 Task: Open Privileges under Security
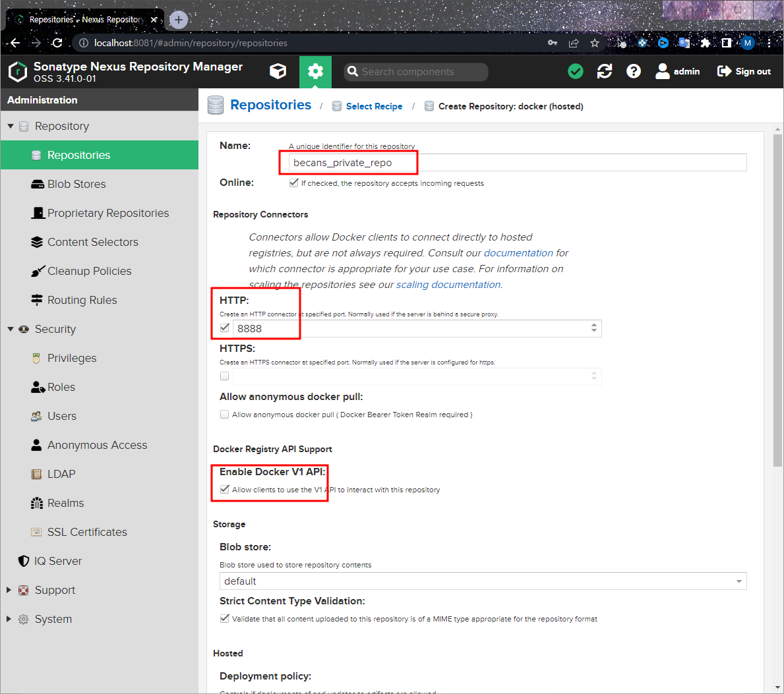pyautogui.click(x=100, y=358)
